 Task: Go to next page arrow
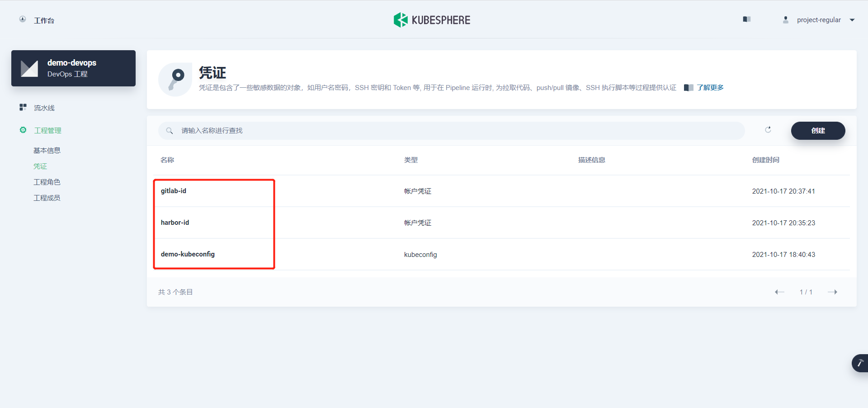833,292
